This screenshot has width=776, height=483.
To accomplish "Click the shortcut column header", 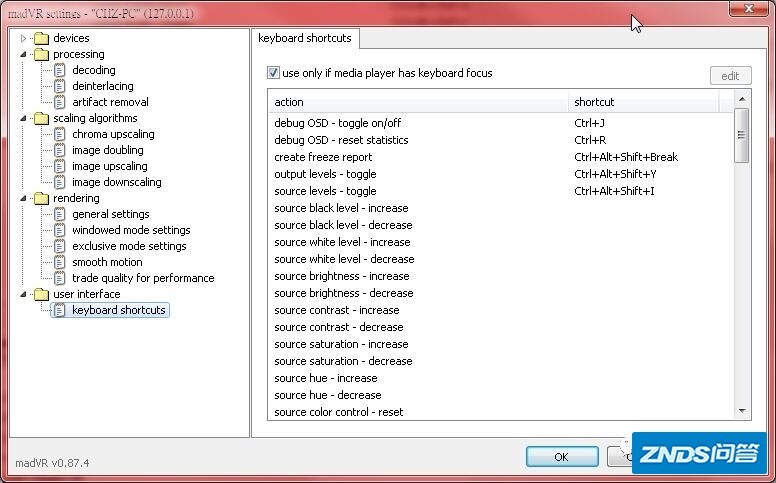I will (643, 102).
